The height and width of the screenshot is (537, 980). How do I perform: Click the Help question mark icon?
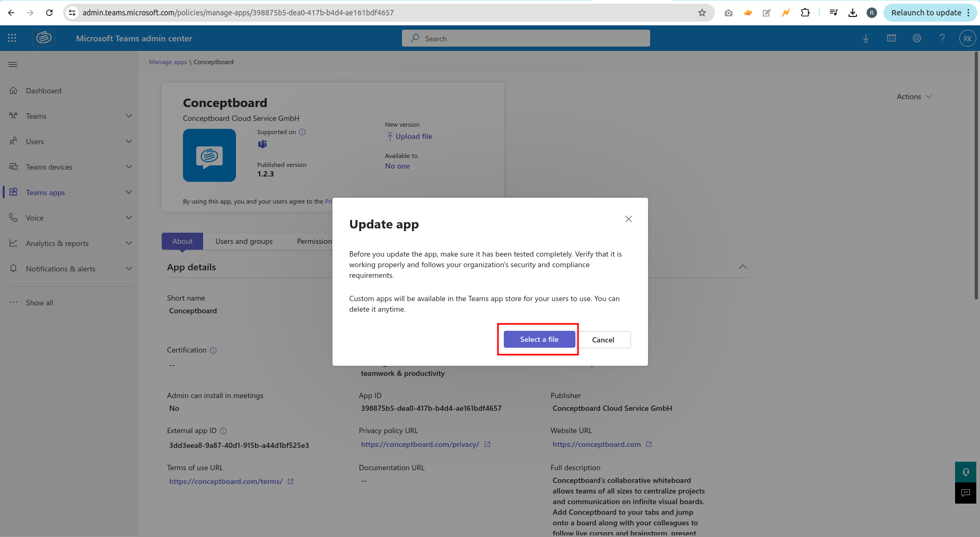tap(942, 38)
